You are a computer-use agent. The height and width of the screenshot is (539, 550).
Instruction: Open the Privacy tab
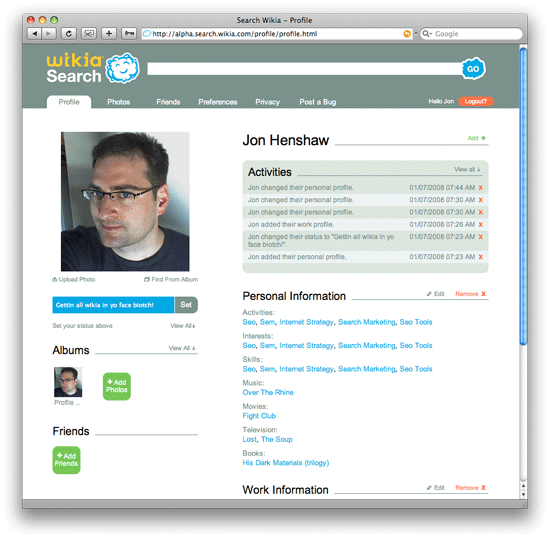coord(267,102)
